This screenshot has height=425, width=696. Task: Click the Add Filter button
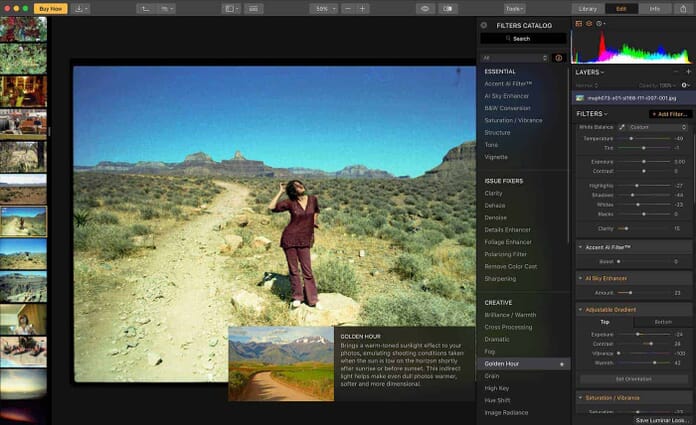click(670, 114)
